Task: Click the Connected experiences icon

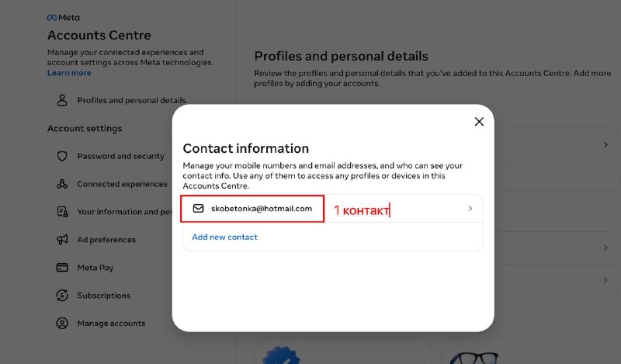Action: pyautogui.click(x=62, y=184)
